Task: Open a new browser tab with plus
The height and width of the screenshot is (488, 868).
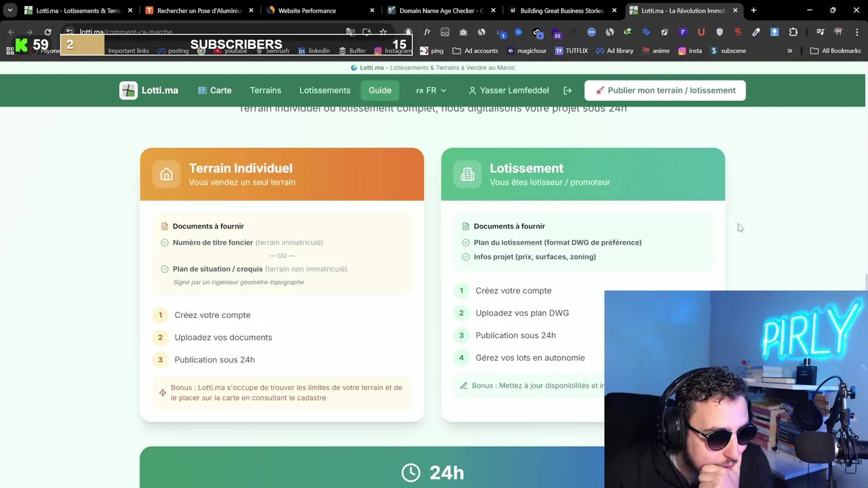Action: tap(753, 10)
